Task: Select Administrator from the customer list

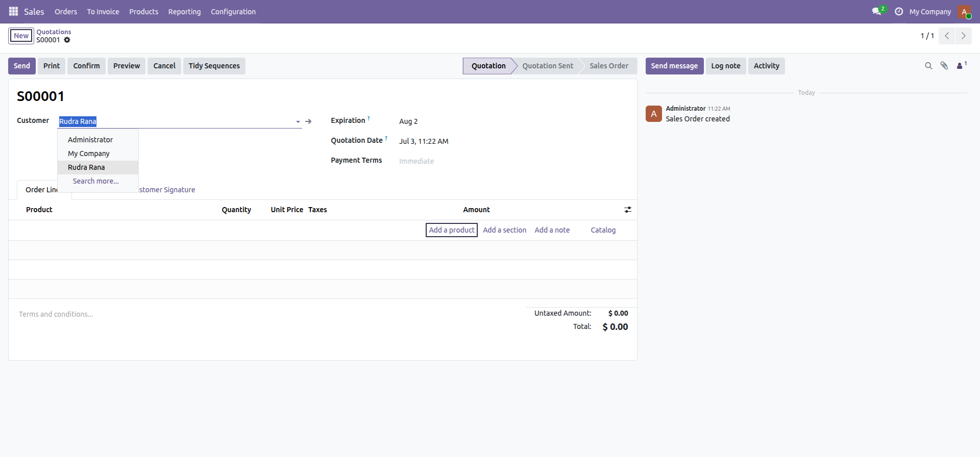Action: coord(98,140)
